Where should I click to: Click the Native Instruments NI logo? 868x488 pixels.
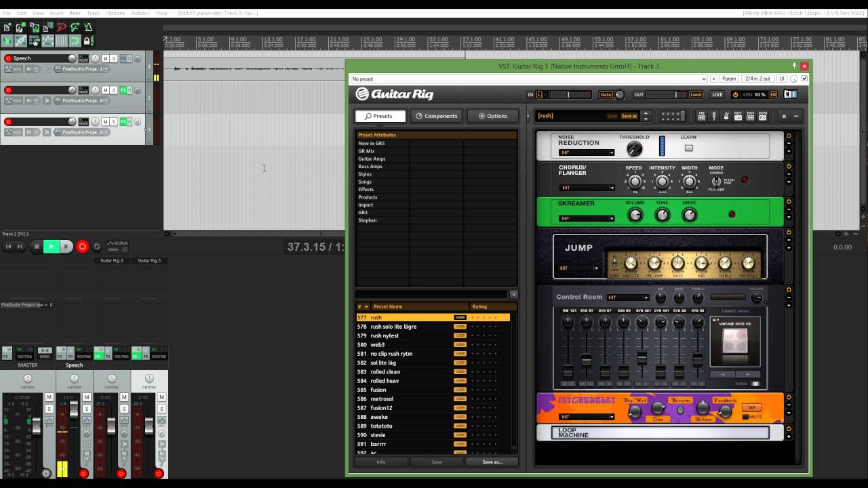coord(791,94)
